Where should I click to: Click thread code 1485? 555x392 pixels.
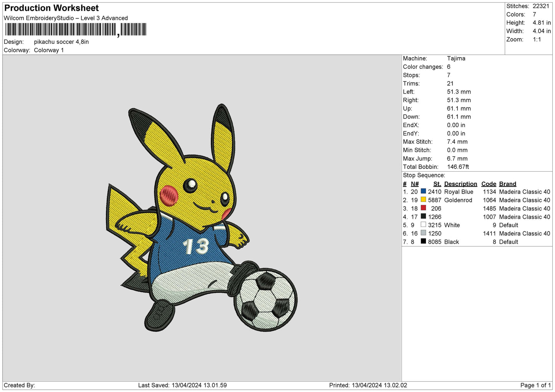489,208
